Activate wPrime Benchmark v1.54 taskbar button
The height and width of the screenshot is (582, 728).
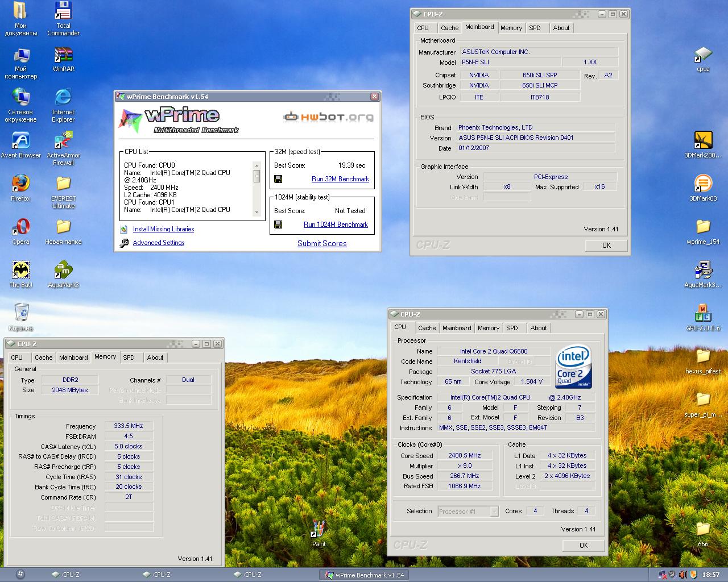pos(364,575)
